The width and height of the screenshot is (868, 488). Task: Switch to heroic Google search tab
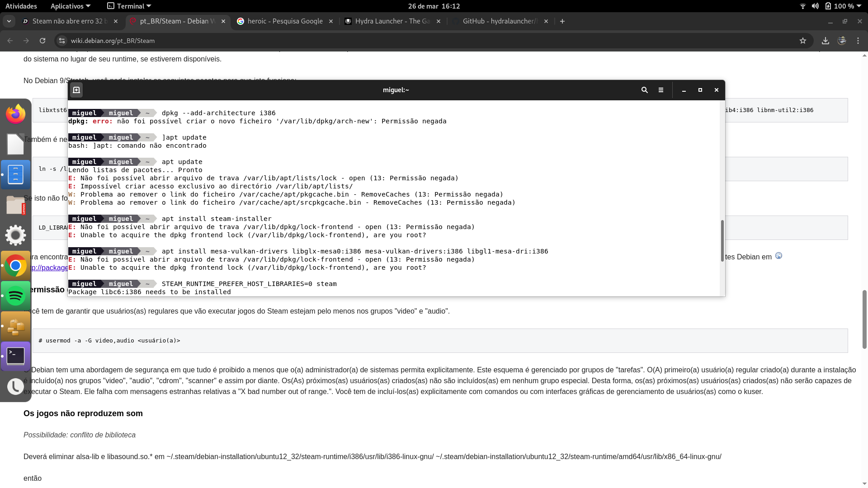pyautogui.click(x=285, y=21)
